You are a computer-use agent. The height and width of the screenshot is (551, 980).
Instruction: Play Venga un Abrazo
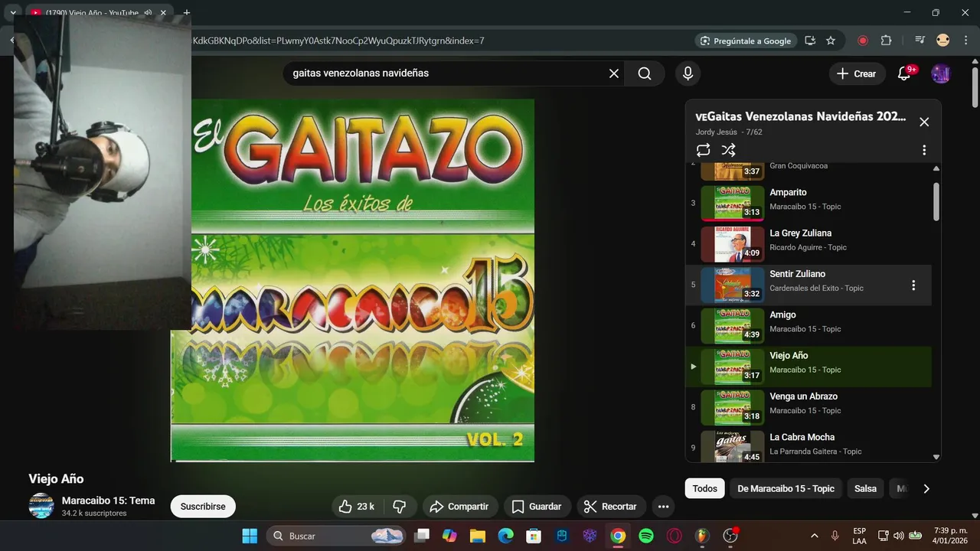tap(808, 408)
